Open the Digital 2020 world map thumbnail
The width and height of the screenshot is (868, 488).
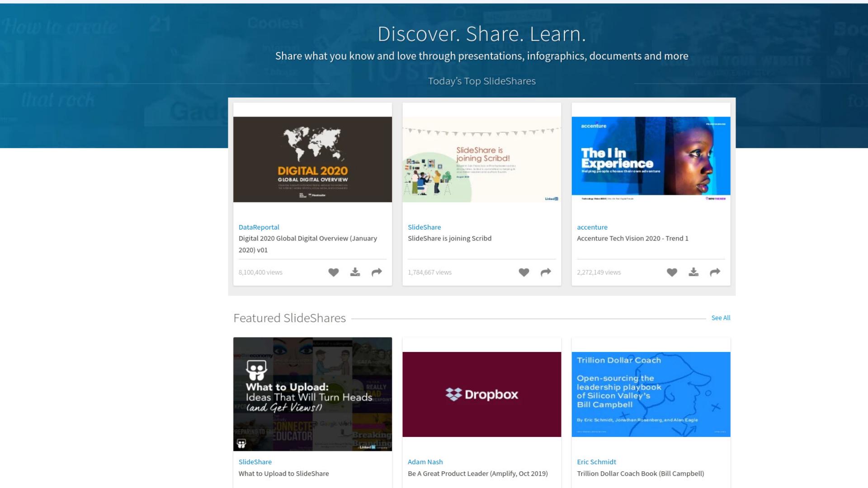pyautogui.click(x=312, y=160)
